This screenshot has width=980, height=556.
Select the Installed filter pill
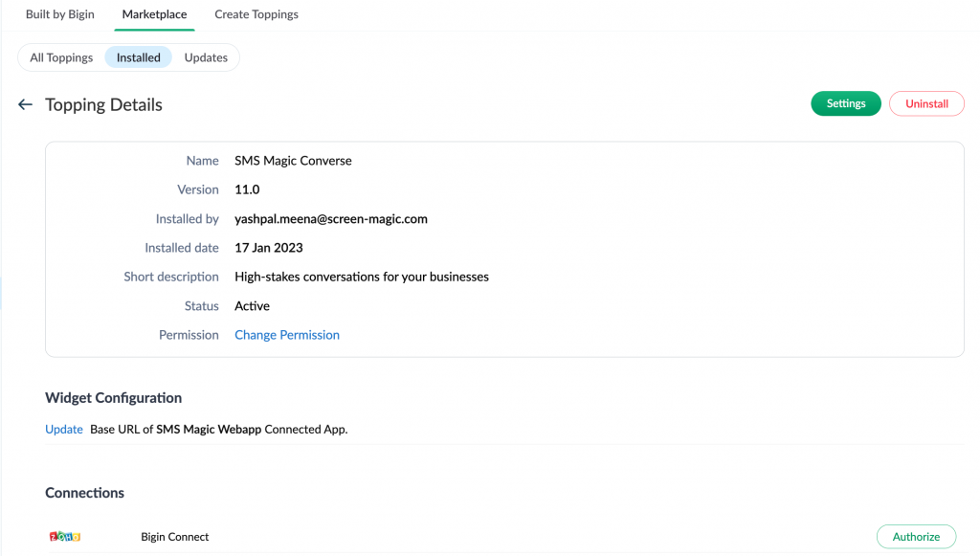click(x=138, y=57)
